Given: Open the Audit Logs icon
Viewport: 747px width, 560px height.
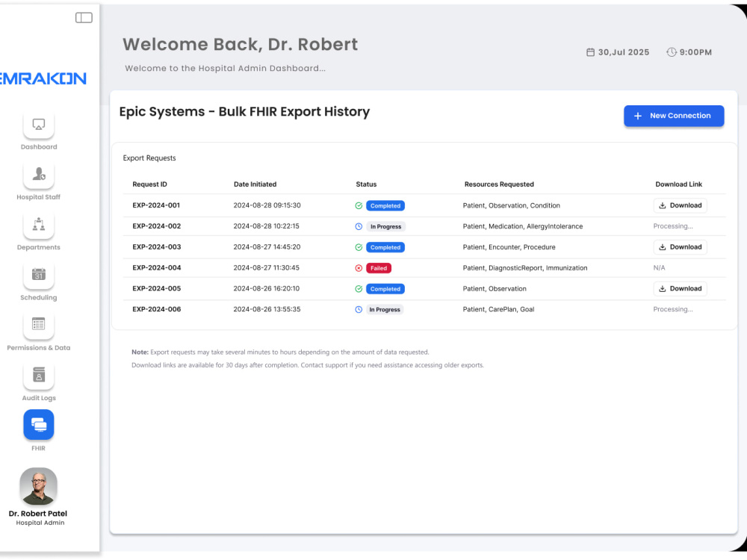Looking at the screenshot, I should click(39, 376).
